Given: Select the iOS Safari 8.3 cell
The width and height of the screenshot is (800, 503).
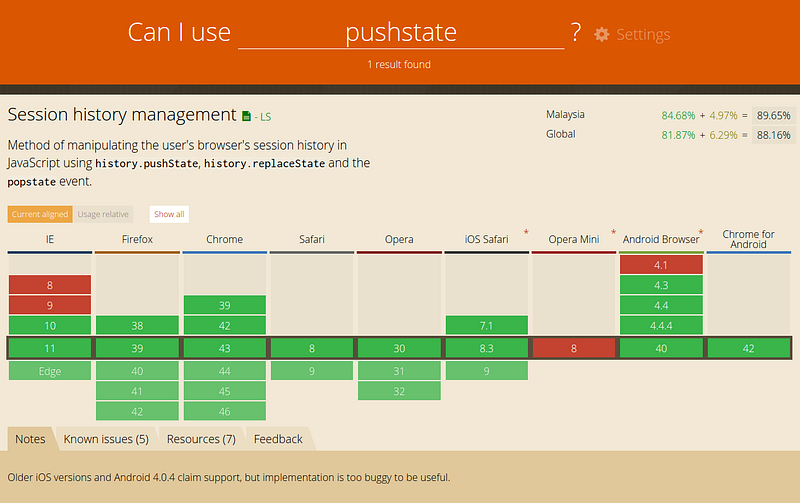Looking at the screenshot, I should [x=486, y=348].
